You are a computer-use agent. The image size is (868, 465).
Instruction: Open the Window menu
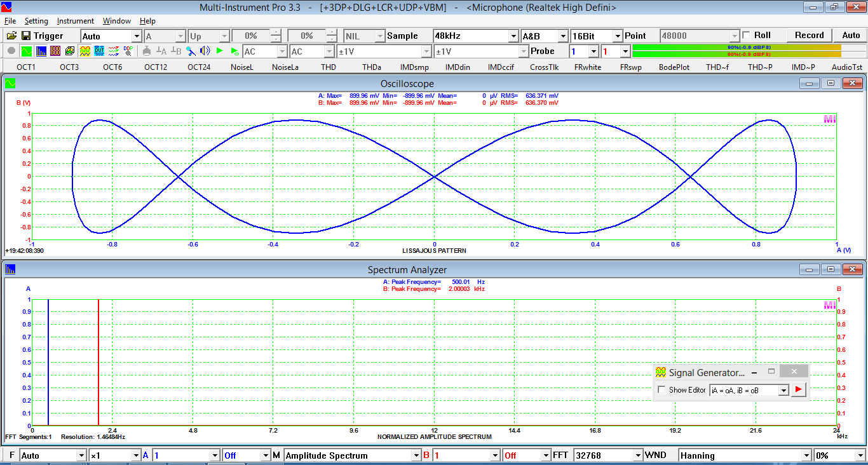117,21
